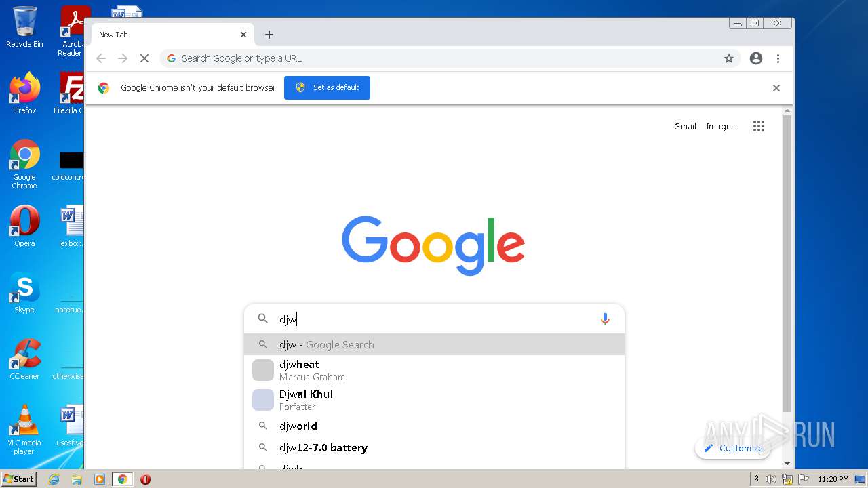Show hidden system tray icons
Viewport: 868px width, 488px height.
[x=757, y=479]
